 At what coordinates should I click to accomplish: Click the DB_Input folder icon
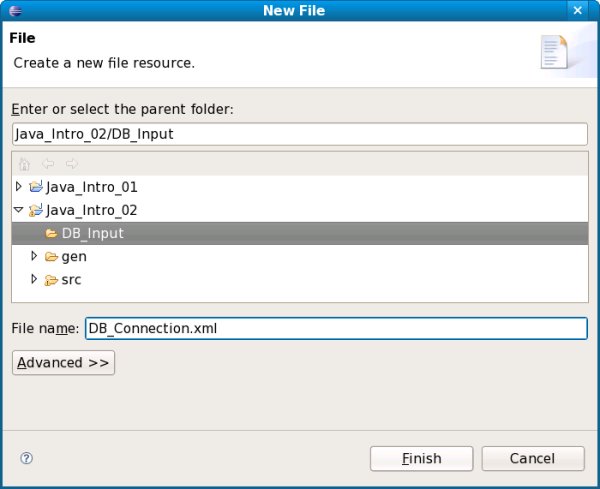pos(51,234)
